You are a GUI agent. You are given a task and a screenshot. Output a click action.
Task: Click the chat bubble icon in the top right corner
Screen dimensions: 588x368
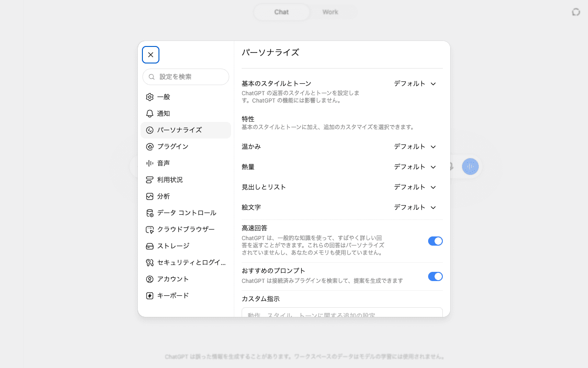[x=576, y=12]
